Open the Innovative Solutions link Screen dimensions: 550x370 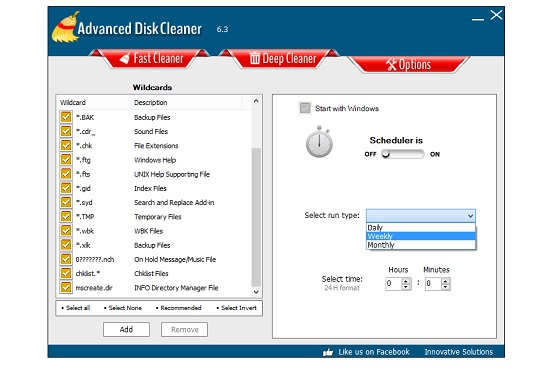[x=458, y=352]
